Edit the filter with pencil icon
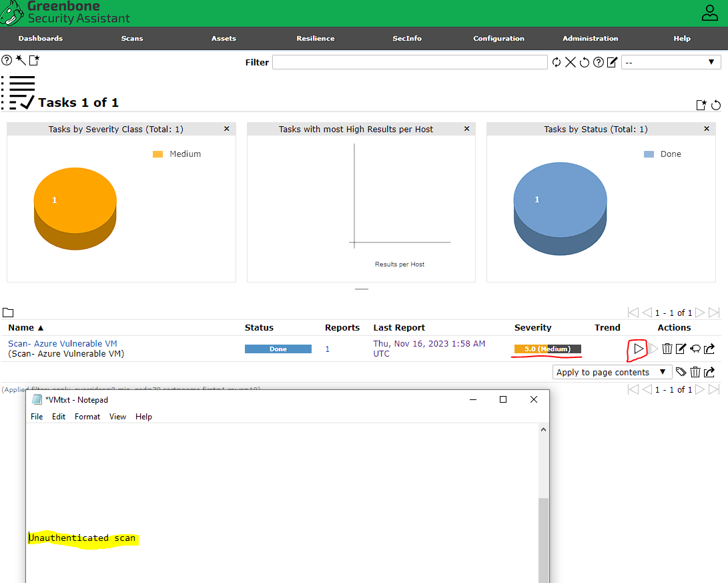728x583 pixels. click(613, 62)
